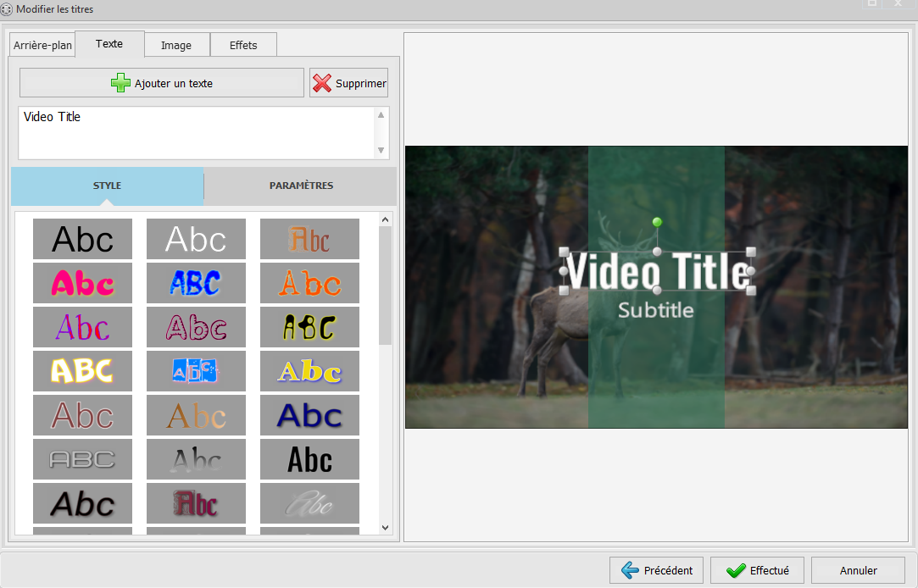The height and width of the screenshot is (588, 918).
Task: Apply the blue splatter Abc style
Action: pos(196,371)
